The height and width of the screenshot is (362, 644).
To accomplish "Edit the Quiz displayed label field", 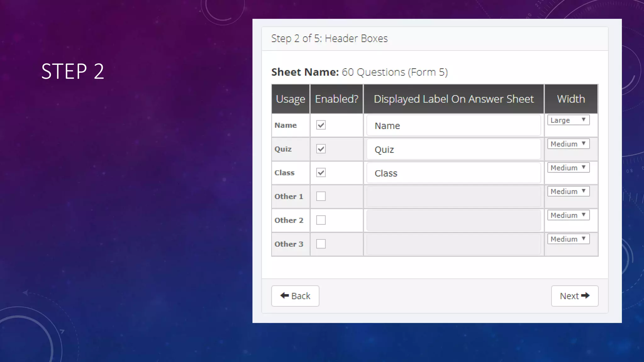I will click(453, 149).
